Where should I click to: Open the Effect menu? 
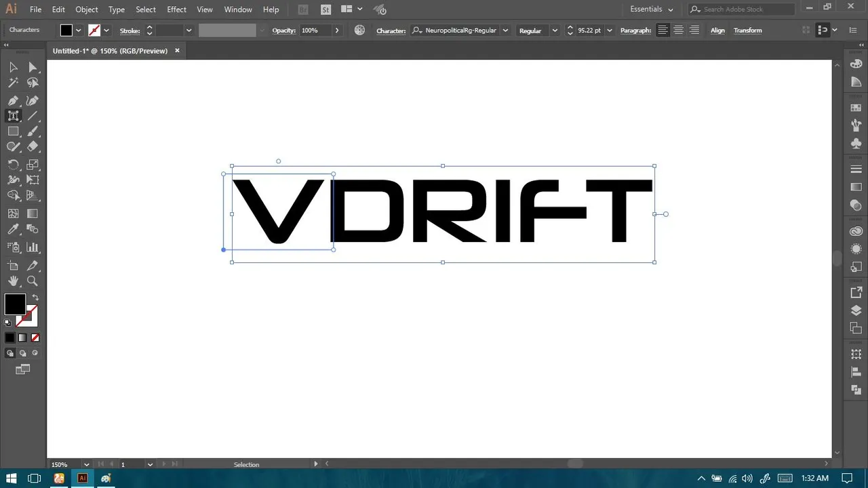coord(176,9)
